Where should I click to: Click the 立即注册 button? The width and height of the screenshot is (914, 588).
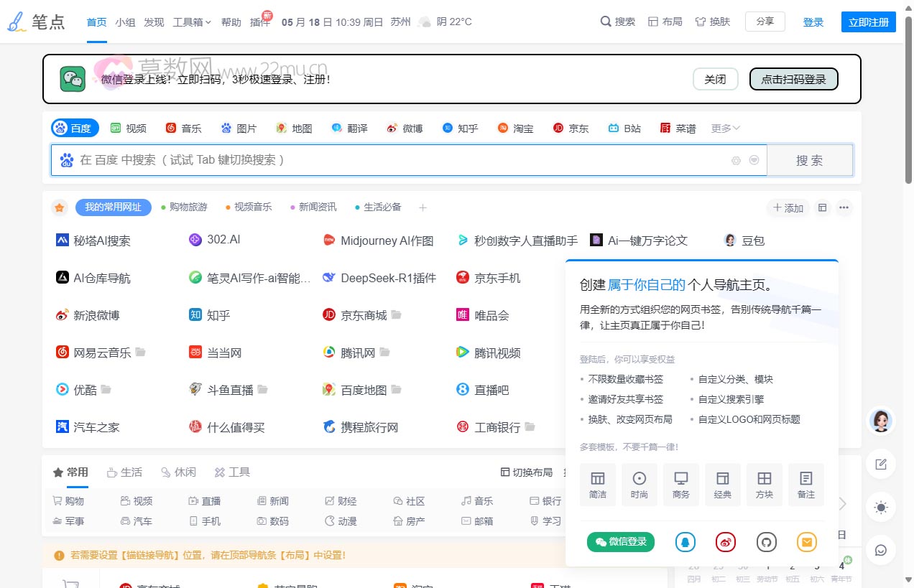[868, 22]
